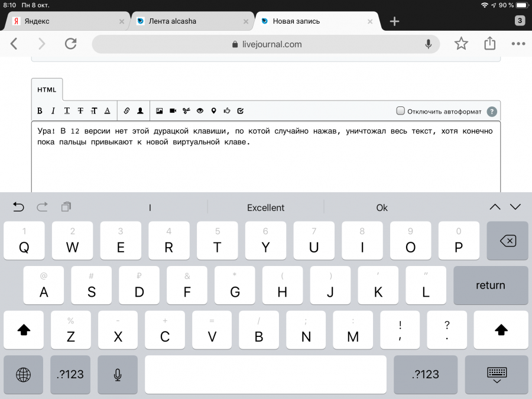
Task: Apply italic formatting in the editor toolbar
Action: click(53, 111)
